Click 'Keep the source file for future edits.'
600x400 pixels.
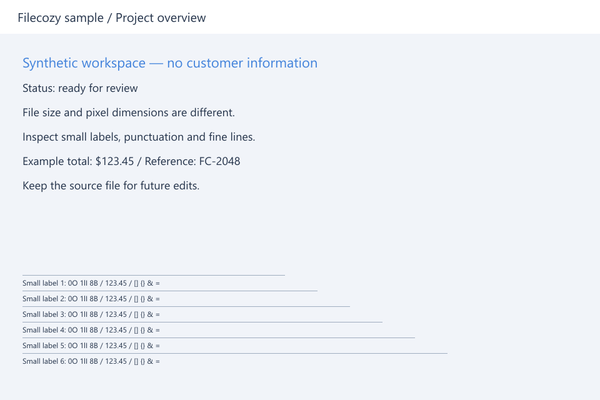(x=111, y=186)
